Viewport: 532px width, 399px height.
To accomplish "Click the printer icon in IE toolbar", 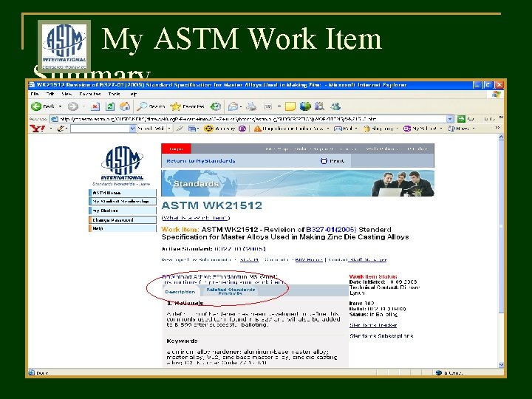I will coord(251,106).
